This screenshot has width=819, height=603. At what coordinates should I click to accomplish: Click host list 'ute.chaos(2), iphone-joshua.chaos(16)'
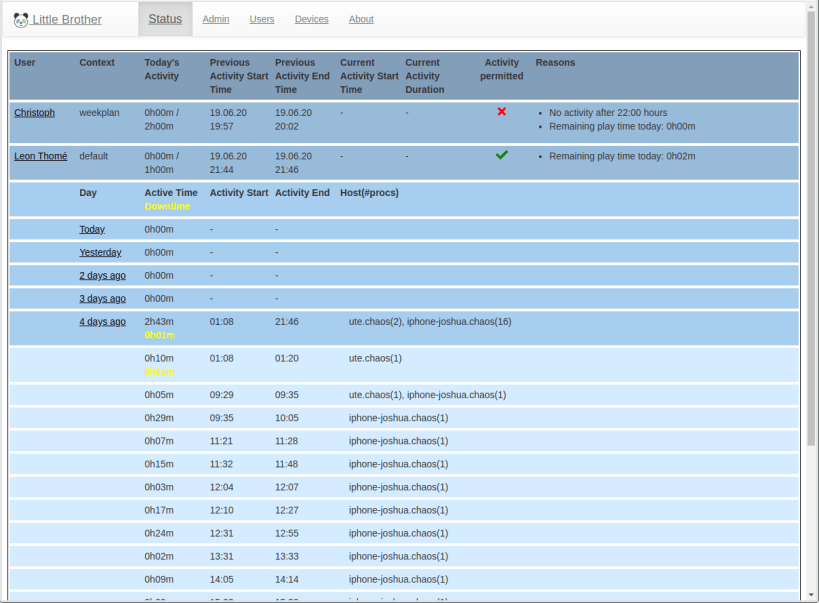point(430,321)
